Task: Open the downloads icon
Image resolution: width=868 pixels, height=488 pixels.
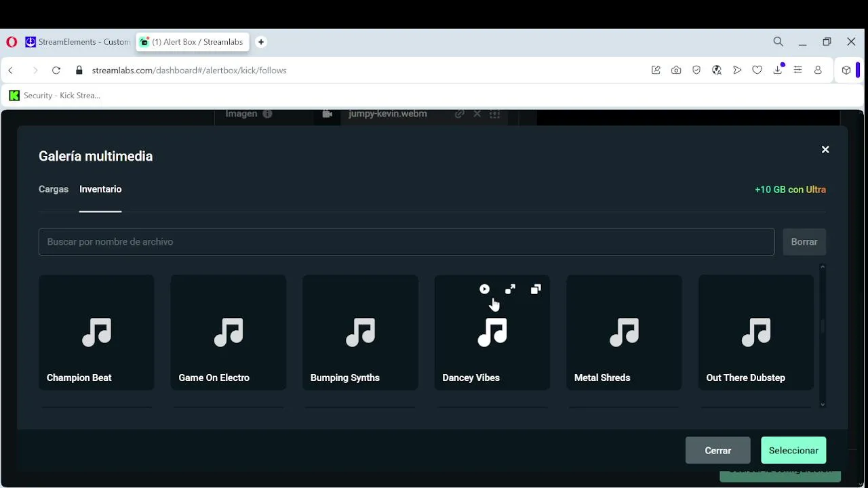Action: pyautogui.click(x=778, y=70)
